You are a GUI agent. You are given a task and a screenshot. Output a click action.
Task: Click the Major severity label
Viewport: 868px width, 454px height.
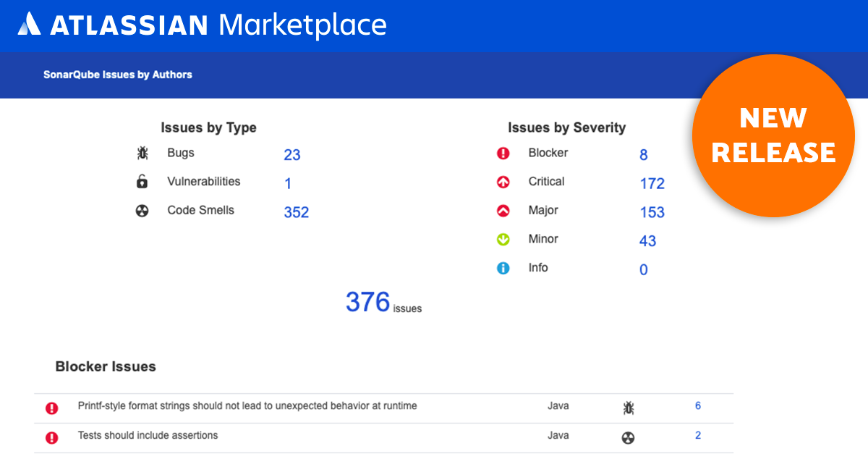click(x=543, y=210)
